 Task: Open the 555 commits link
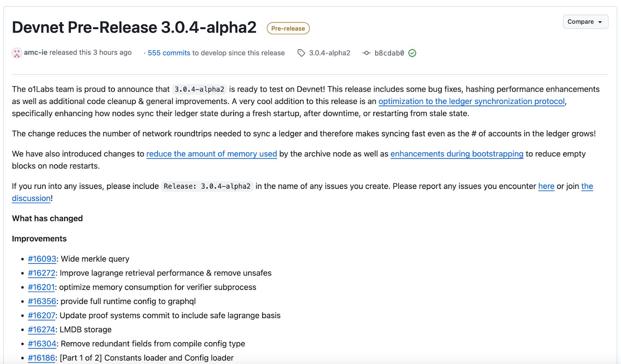169,53
